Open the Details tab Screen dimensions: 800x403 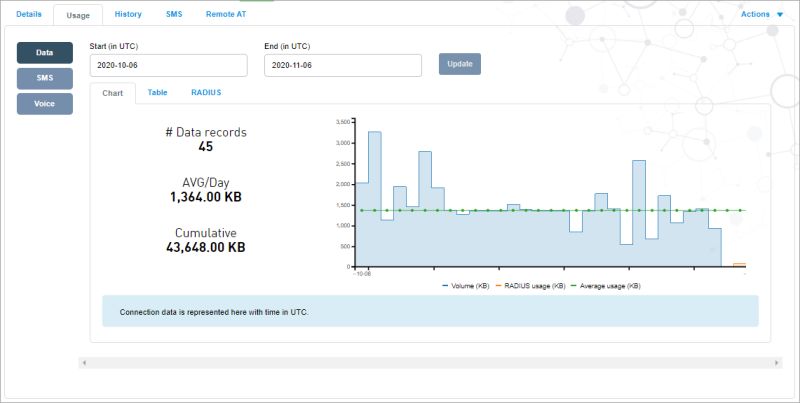29,14
